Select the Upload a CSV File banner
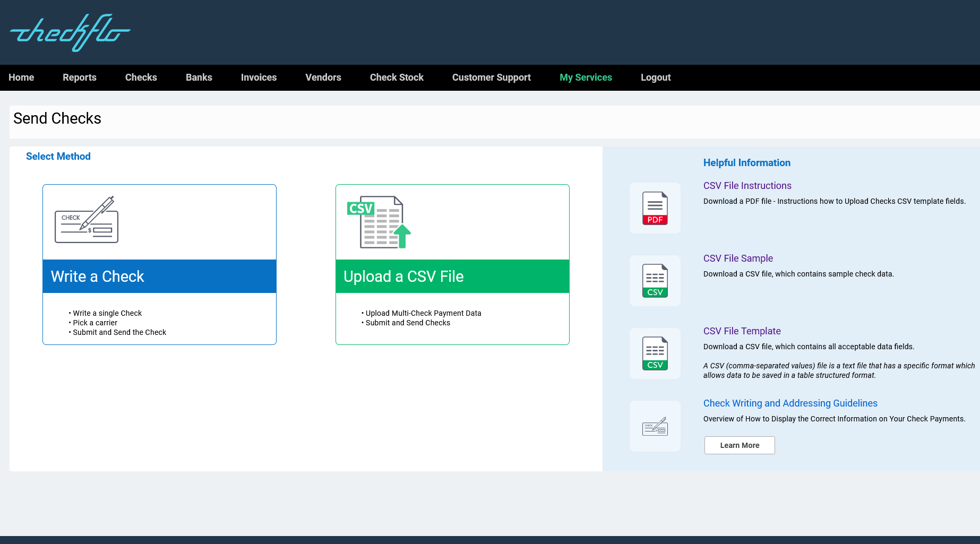This screenshot has height=544, width=980. pos(452,277)
